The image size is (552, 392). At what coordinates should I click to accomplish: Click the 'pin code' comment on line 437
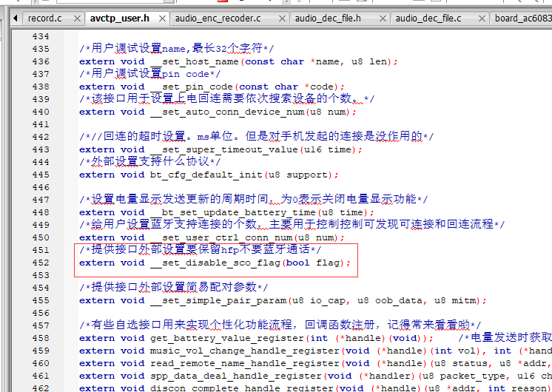pos(150,73)
